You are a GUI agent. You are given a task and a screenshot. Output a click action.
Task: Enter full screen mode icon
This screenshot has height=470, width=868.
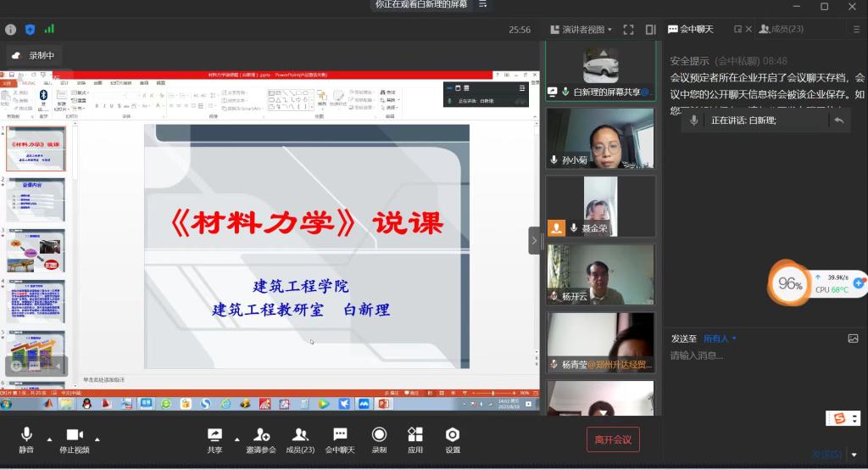pyautogui.click(x=628, y=30)
